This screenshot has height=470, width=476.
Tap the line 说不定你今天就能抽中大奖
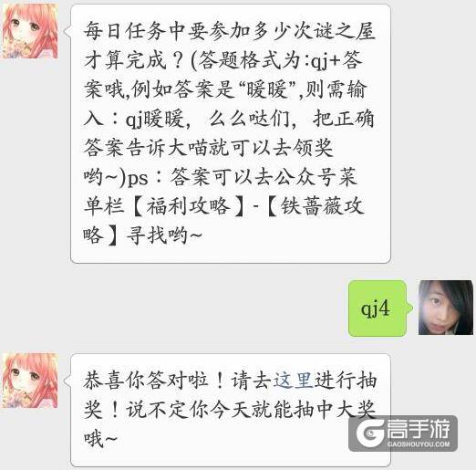(251, 410)
